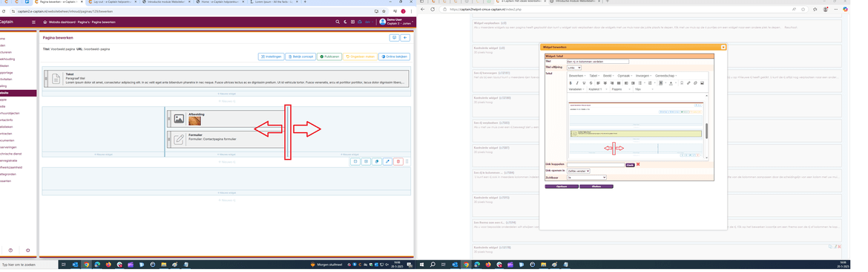Click the plus square icon in the e-Captain header
868x272 pixels.
[352, 22]
